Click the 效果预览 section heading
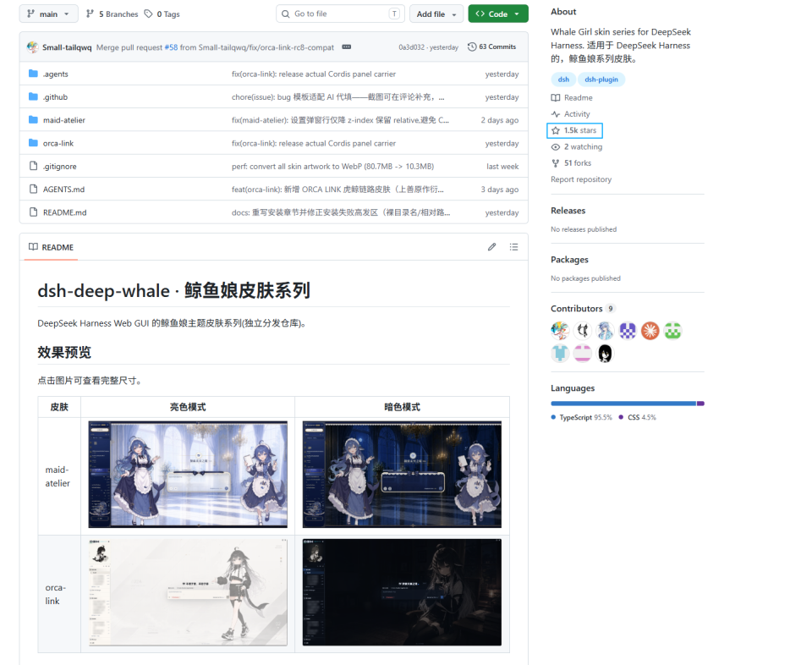 point(64,353)
